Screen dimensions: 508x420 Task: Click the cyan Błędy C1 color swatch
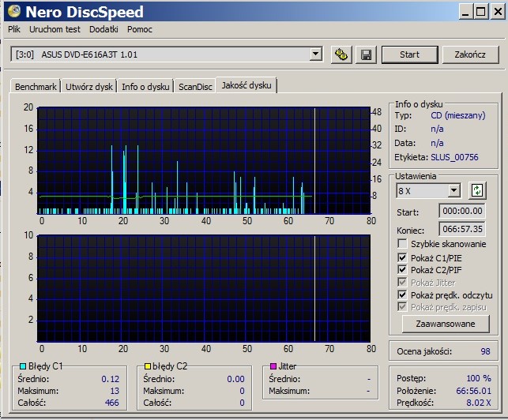[x=23, y=366]
